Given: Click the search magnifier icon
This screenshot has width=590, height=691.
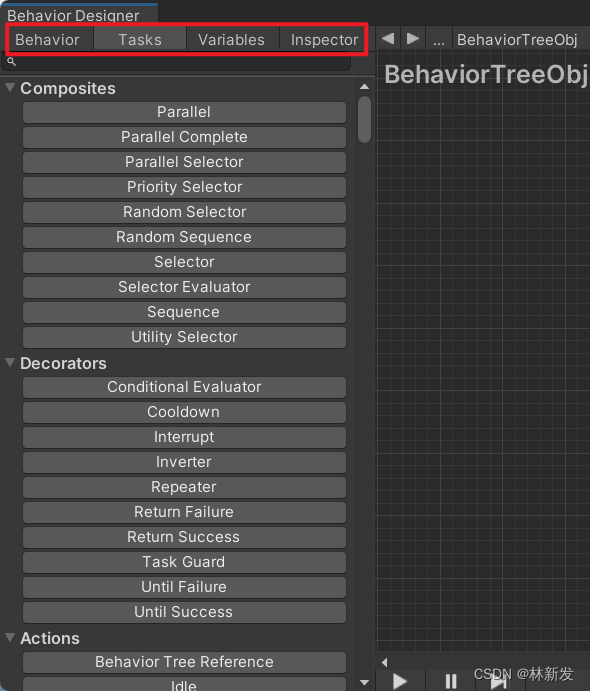Looking at the screenshot, I should click(x=11, y=62).
